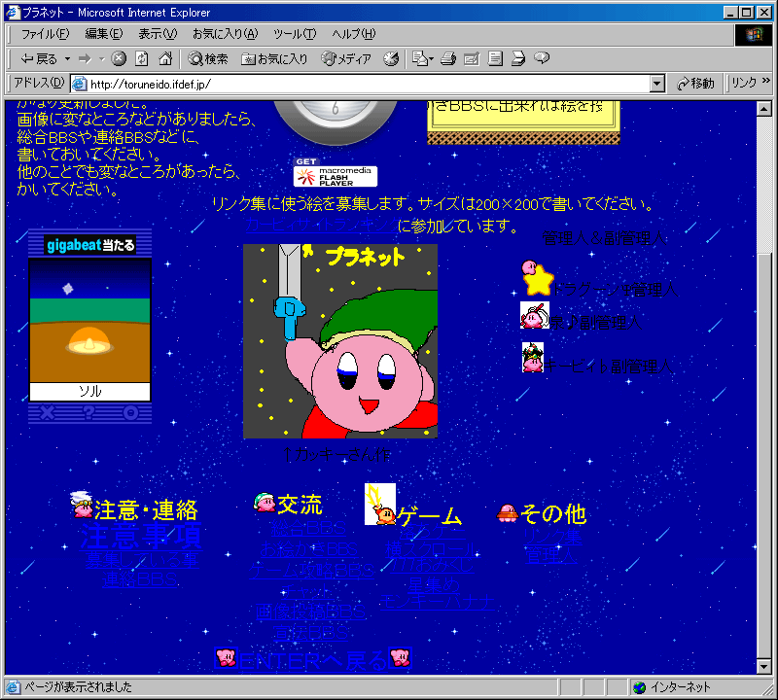
Task: Expand the リンク links toolbar chevron
Action: (766, 81)
